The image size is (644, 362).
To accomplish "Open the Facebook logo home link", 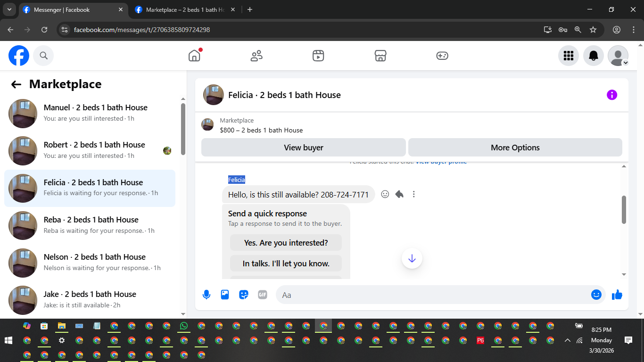I will click(19, 56).
